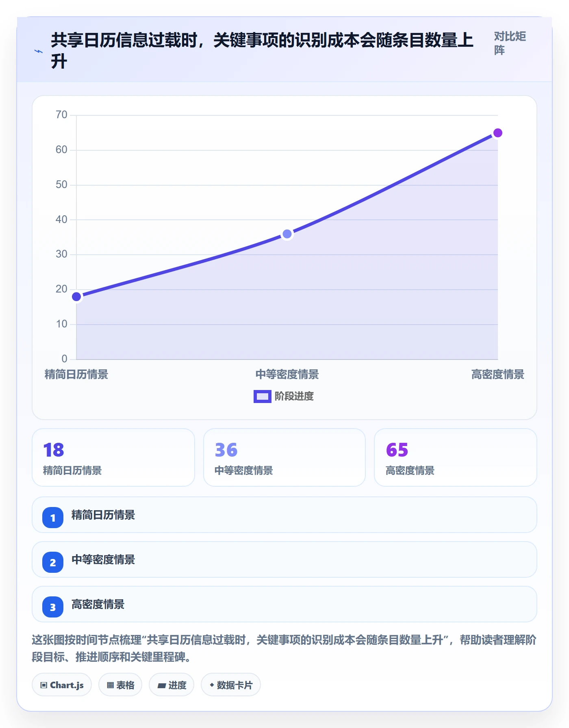Click the 数据卡片 tag chip
The image size is (569, 728).
tap(231, 685)
